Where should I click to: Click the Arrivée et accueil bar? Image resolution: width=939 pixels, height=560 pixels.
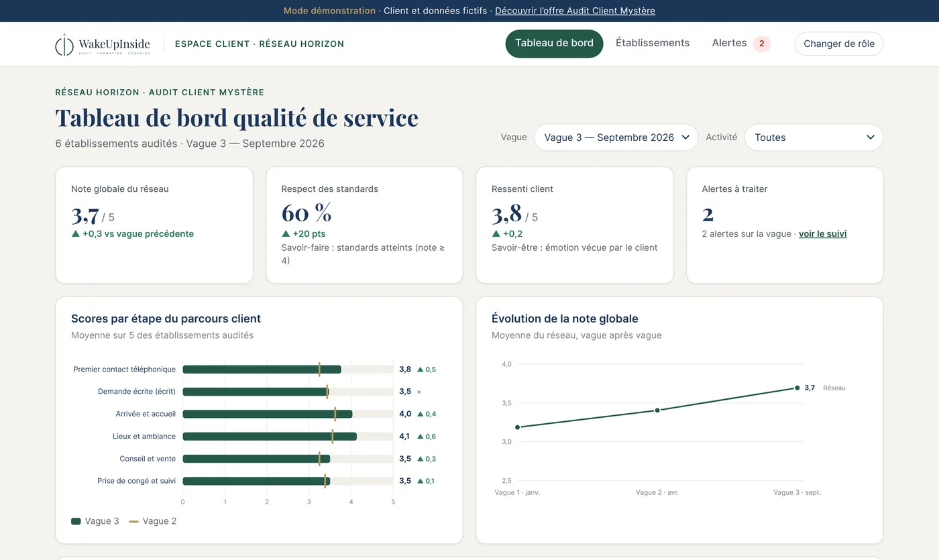point(267,414)
